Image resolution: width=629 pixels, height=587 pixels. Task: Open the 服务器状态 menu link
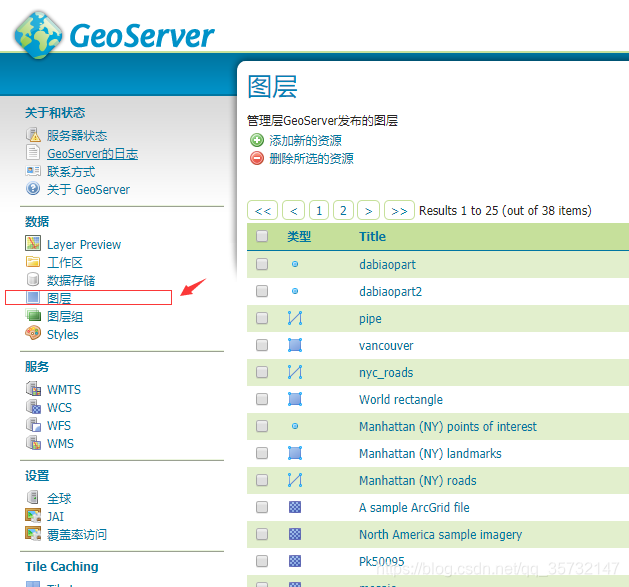click(77, 136)
